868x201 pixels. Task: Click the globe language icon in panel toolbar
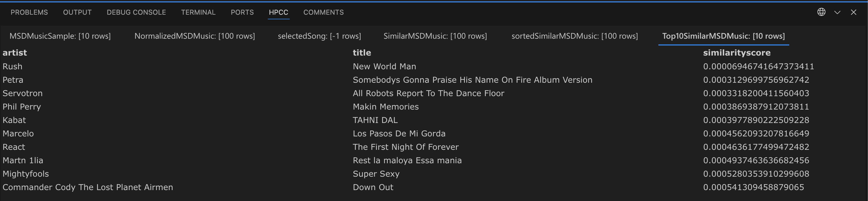coord(821,12)
